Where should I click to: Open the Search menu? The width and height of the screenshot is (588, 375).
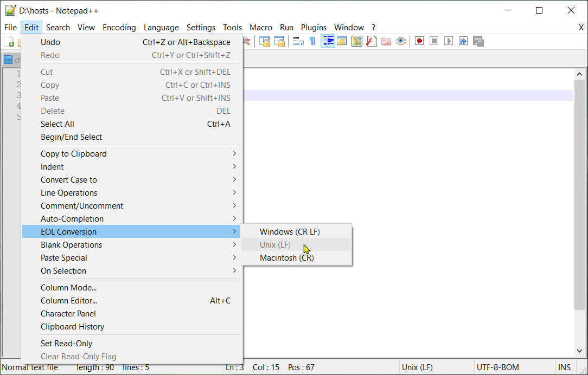[57, 27]
